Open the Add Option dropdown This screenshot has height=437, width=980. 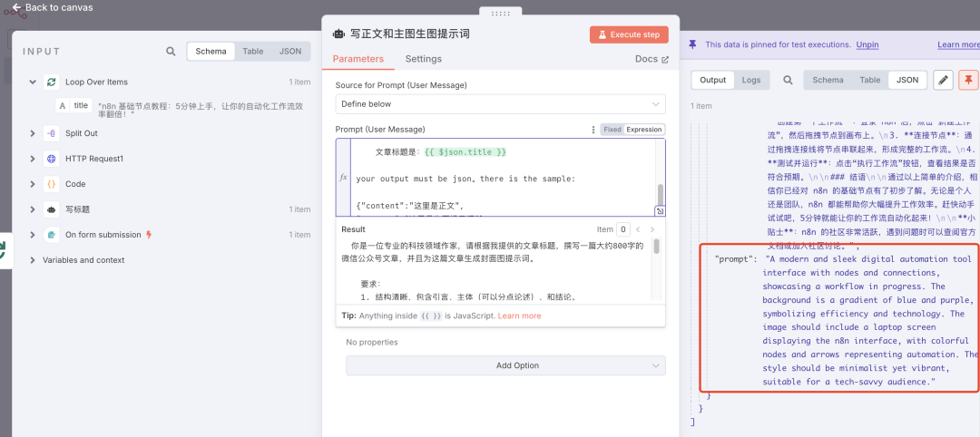505,365
